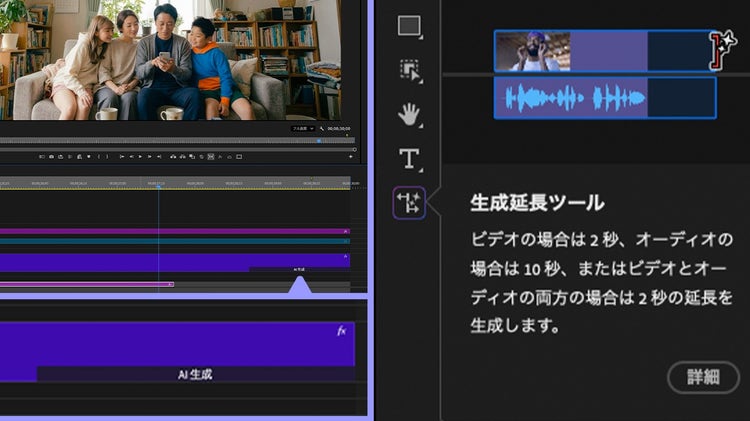
Task: Select the thin pink audio clip
Action: coord(87,284)
